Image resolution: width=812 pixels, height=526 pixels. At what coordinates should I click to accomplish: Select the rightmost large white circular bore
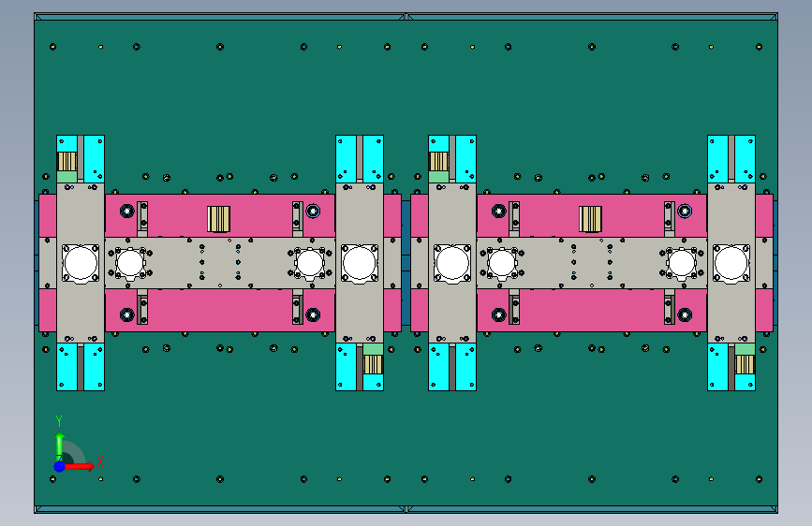731,263
